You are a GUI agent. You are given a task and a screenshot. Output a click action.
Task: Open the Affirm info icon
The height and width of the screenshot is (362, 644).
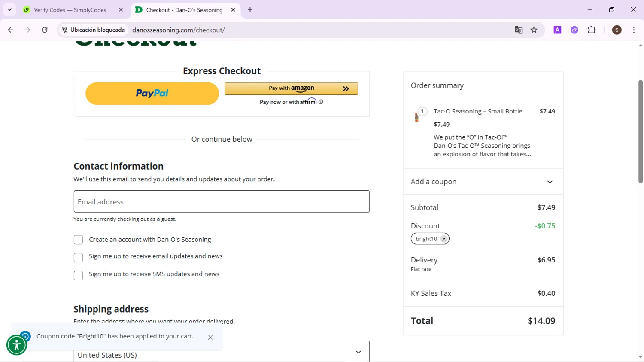point(321,102)
